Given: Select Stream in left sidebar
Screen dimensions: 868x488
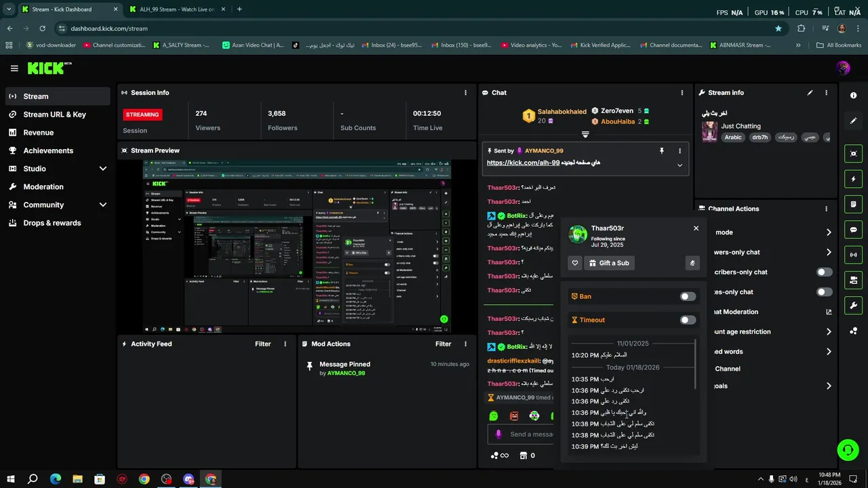Looking at the screenshot, I should click(x=58, y=96).
